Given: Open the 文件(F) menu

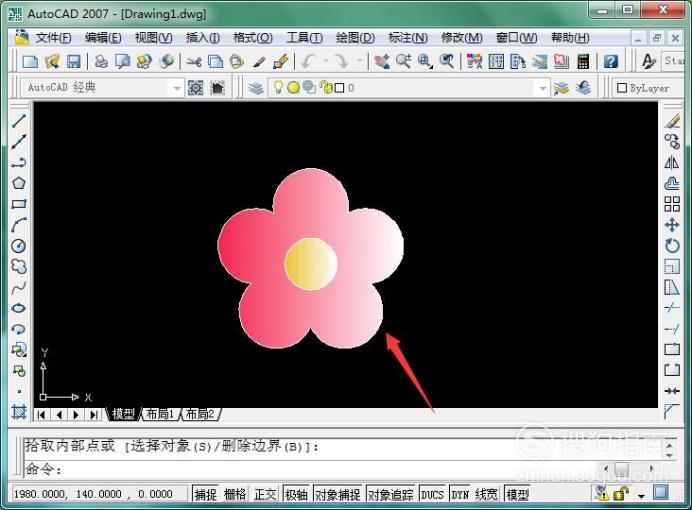Looking at the screenshot, I should [53, 38].
